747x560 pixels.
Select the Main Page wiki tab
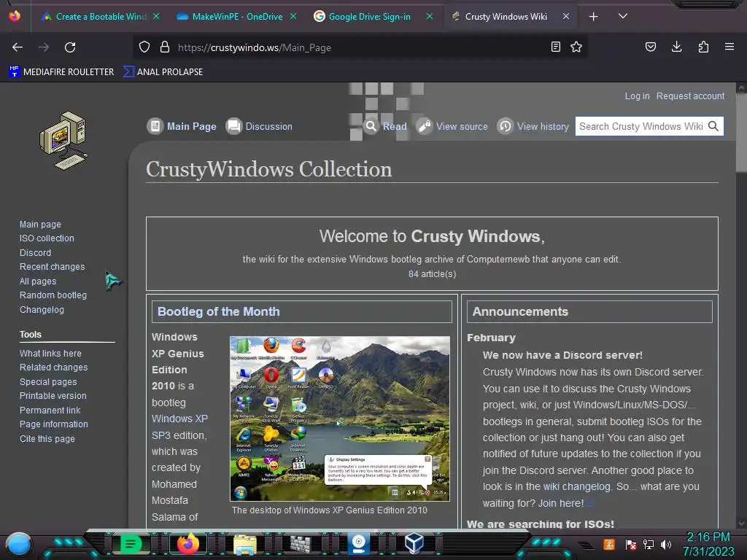pos(182,126)
